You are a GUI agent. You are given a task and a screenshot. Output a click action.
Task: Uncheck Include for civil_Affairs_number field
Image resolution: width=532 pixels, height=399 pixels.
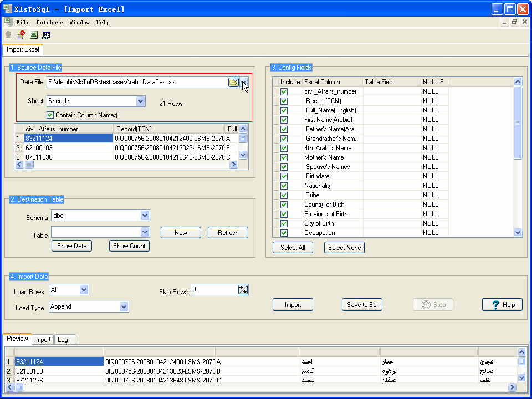tap(284, 91)
